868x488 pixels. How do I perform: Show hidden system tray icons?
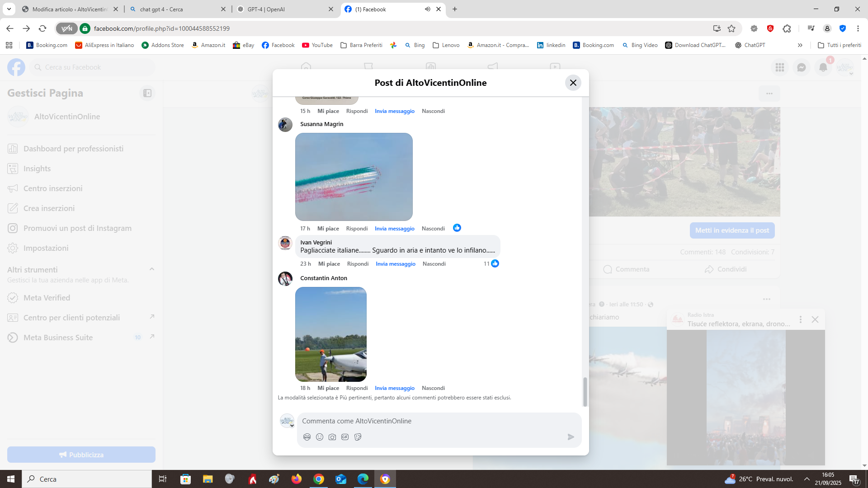[x=807, y=479]
